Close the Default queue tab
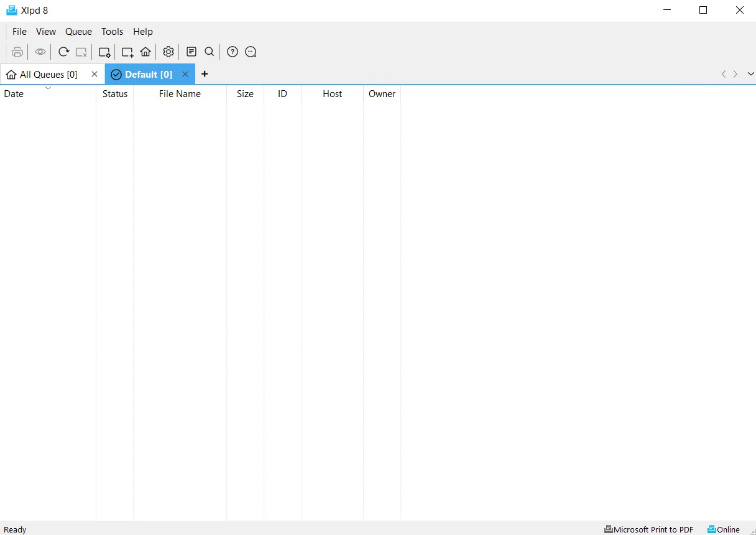Image resolution: width=756 pixels, height=535 pixels. [x=185, y=74]
